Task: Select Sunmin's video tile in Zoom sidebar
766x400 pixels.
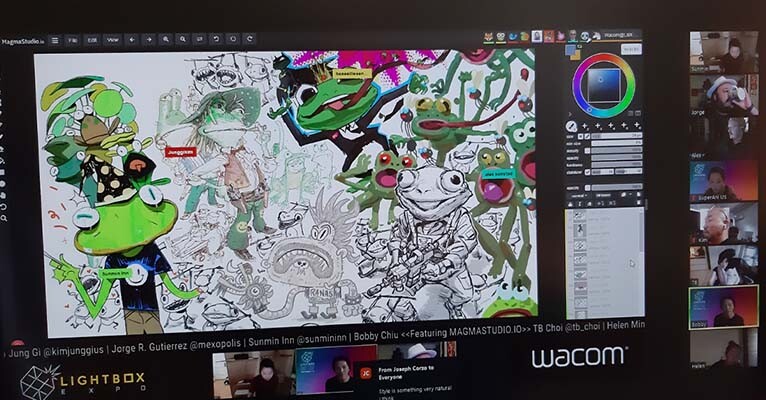Action: coord(723,53)
